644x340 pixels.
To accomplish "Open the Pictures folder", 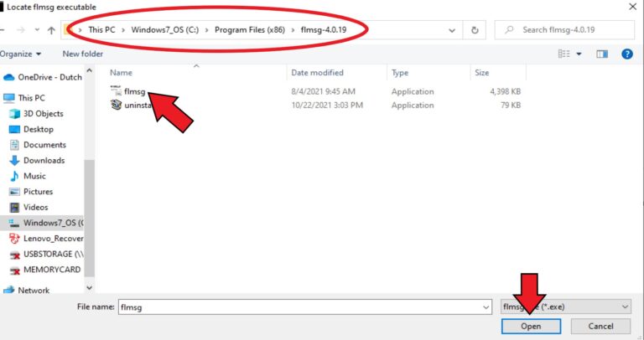I will (x=31, y=192).
